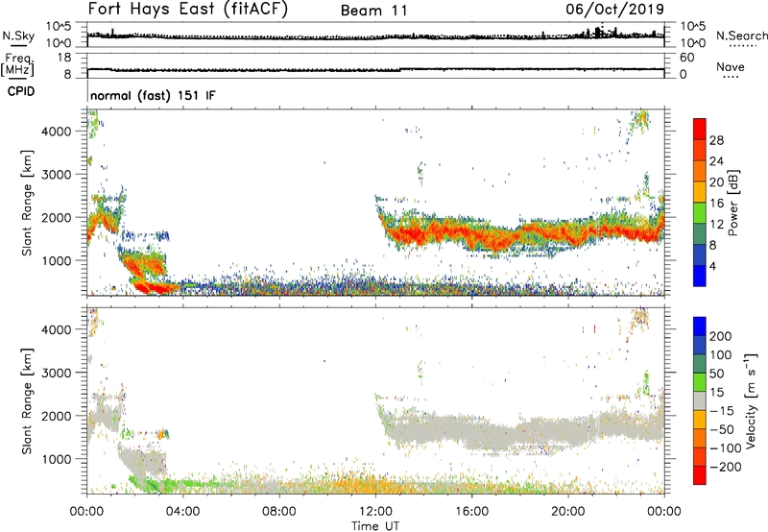Click the Power [dB] colorbar label
This screenshot has height=532, width=768.
pyautogui.click(x=733, y=203)
